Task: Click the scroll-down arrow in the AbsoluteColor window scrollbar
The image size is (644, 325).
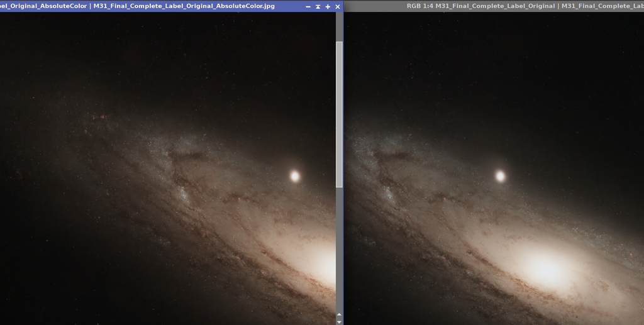Action: [x=339, y=322]
